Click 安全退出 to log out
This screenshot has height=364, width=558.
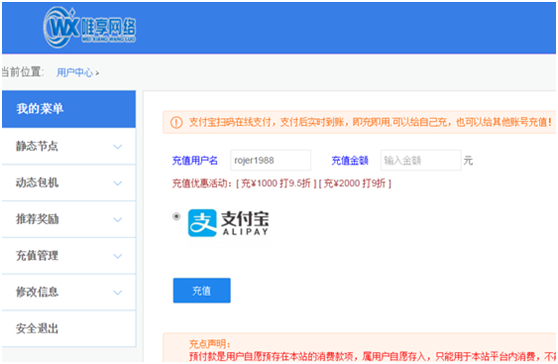(69, 329)
